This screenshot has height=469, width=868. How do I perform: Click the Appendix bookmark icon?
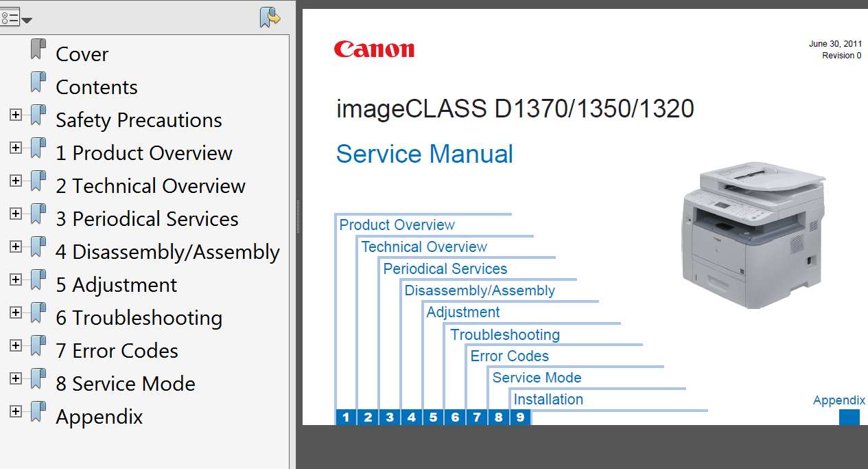38,413
